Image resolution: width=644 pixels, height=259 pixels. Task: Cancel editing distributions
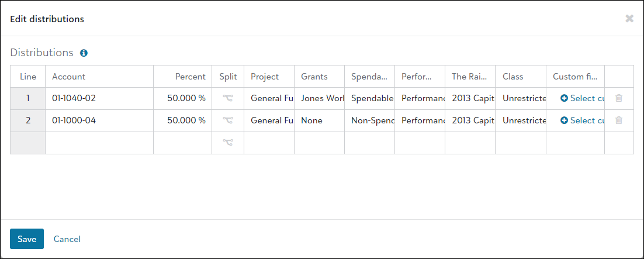tap(67, 239)
